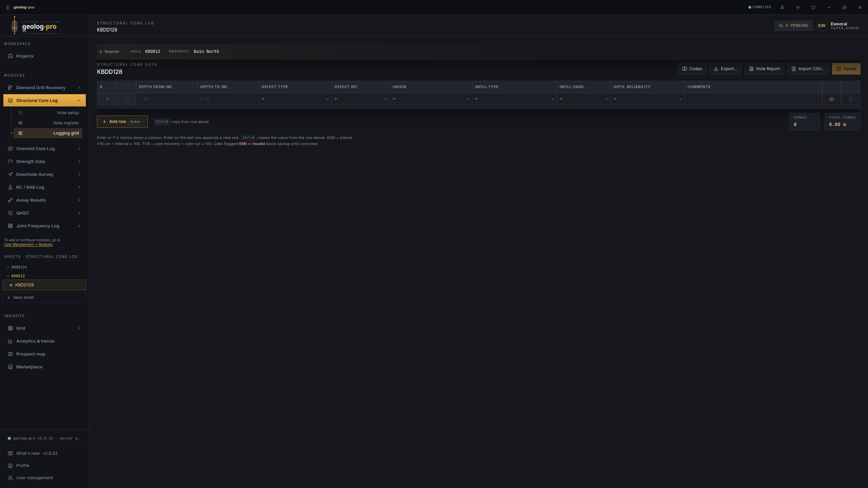Image resolution: width=868 pixels, height=488 pixels.
Task: Select Logging grid sub-item
Action: click(x=48, y=133)
